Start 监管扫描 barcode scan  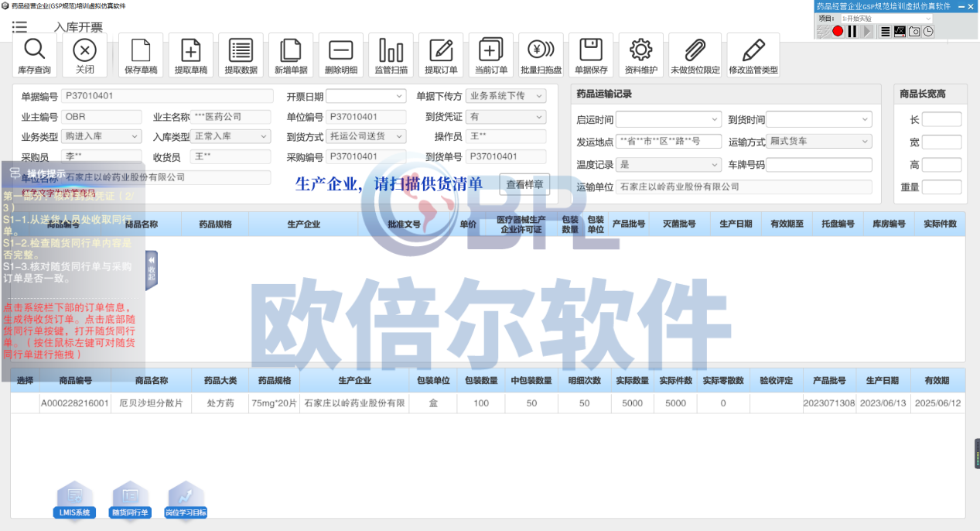click(391, 55)
